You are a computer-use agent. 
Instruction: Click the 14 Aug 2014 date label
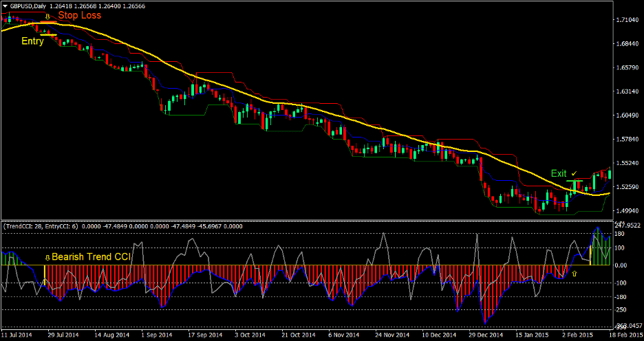click(111, 335)
